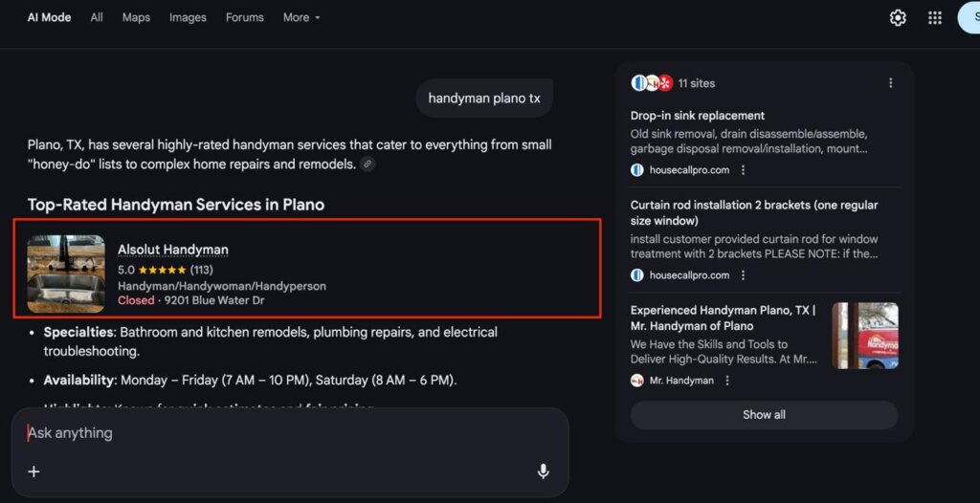
Task: Click the Mr. Handyman van thumbnail
Action: click(865, 336)
